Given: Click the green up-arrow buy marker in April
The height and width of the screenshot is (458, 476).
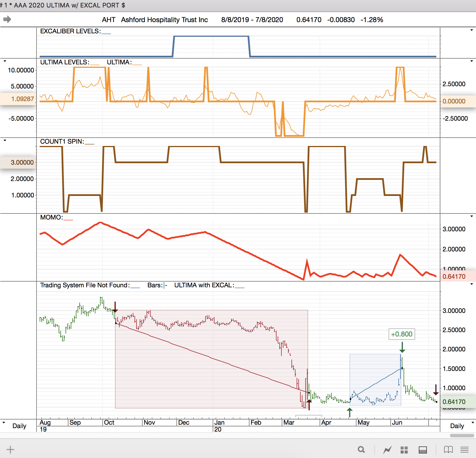Looking at the screenshot, I should click(350, 412).
